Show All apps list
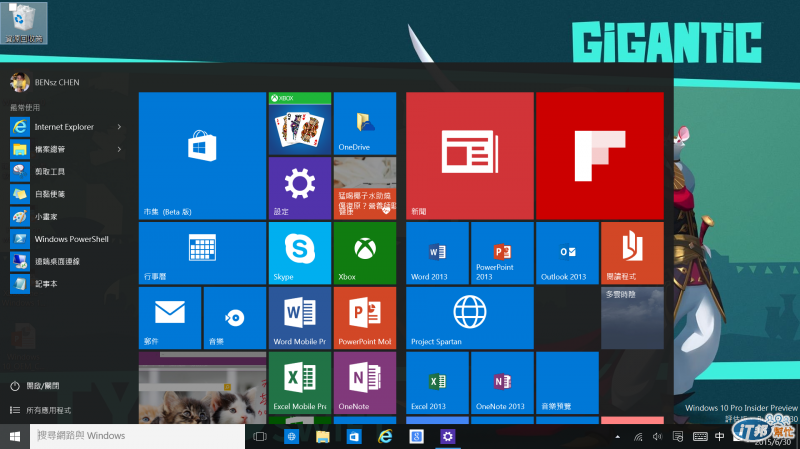This screenshot has height=449, width=800. click(40, 410)
